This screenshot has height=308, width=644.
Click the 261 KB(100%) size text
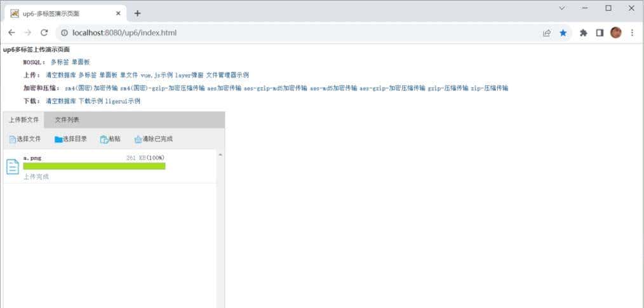click(146, 158)
